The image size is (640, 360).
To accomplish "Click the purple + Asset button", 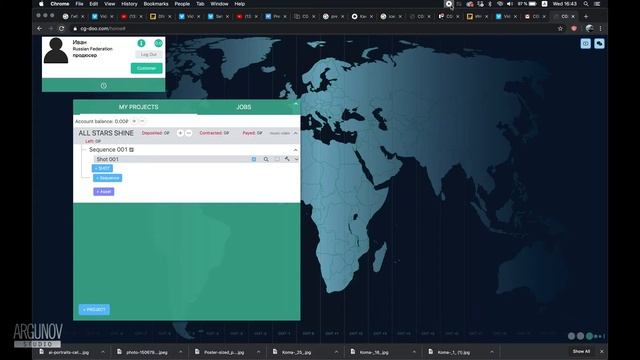I will [104, 191].
